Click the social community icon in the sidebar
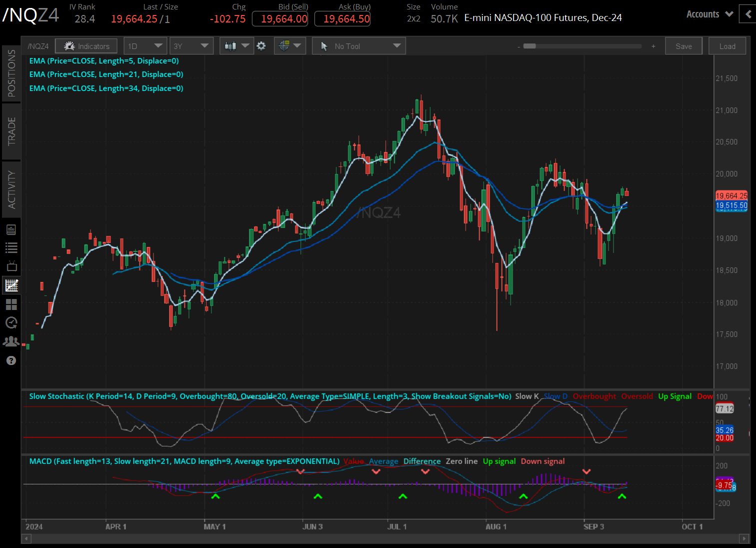Image resolution: width=756 pixels, height=548 pixels. 11,340
